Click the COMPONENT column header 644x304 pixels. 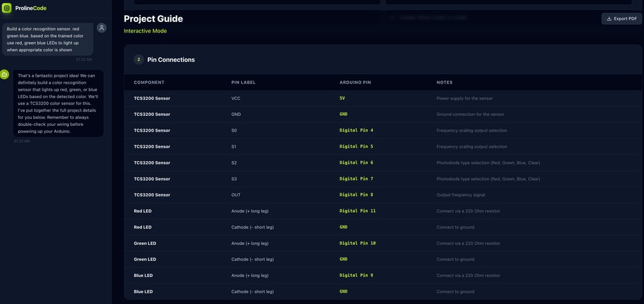coord(149,82)
